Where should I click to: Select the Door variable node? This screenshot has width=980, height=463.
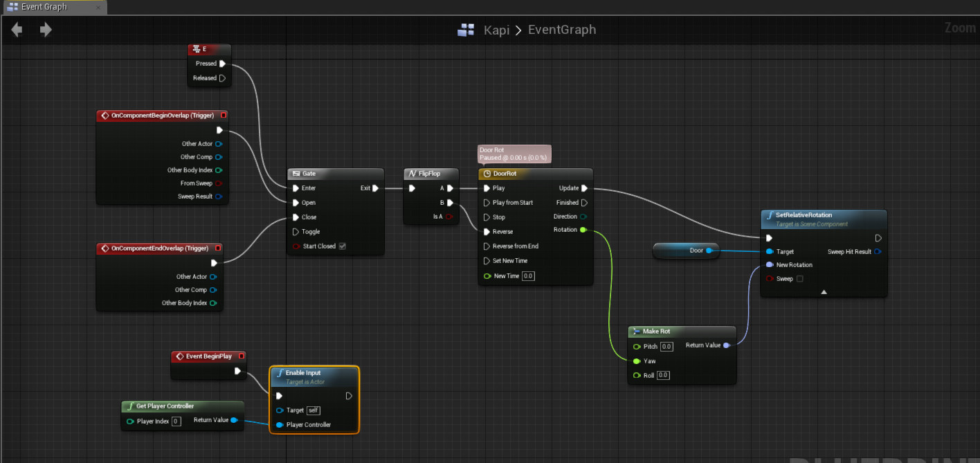pyautogui.click(x=686, y=251)
